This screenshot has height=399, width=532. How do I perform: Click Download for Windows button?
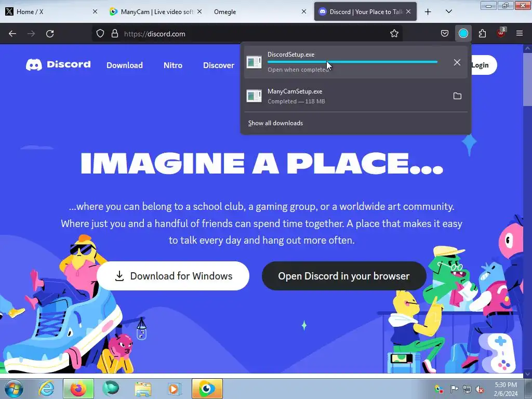[173, 276]
